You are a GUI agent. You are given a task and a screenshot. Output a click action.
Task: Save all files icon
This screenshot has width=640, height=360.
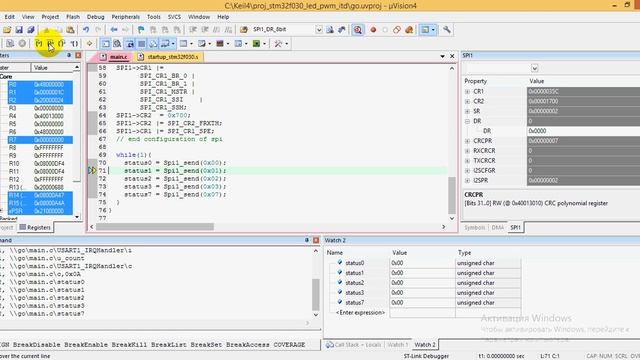31,30
